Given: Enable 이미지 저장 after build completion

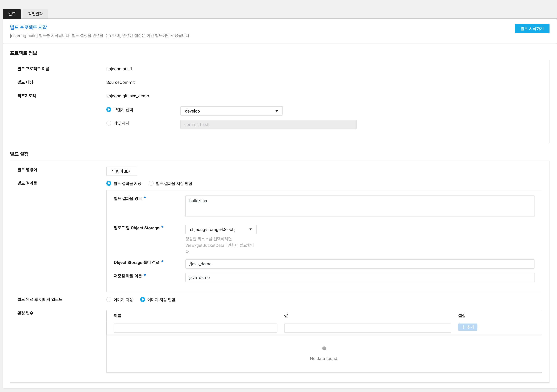Looking at the screenshot, I should click(108, 299).
